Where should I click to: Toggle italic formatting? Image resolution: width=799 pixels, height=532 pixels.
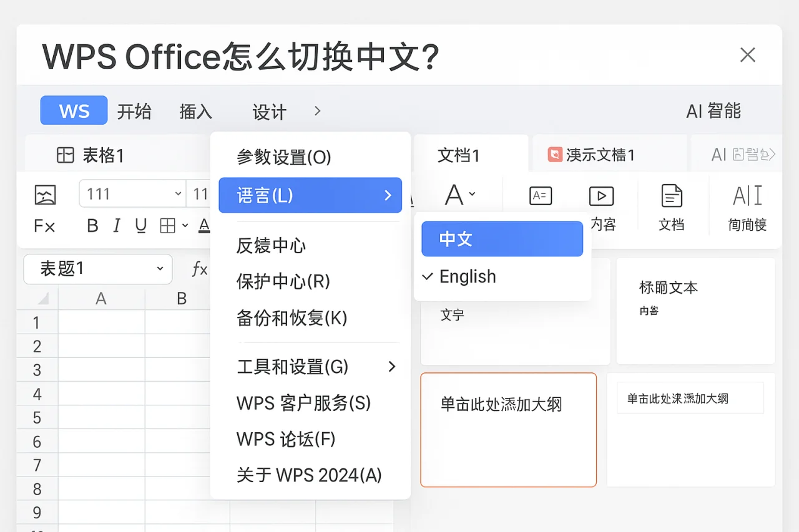point(116,226)
